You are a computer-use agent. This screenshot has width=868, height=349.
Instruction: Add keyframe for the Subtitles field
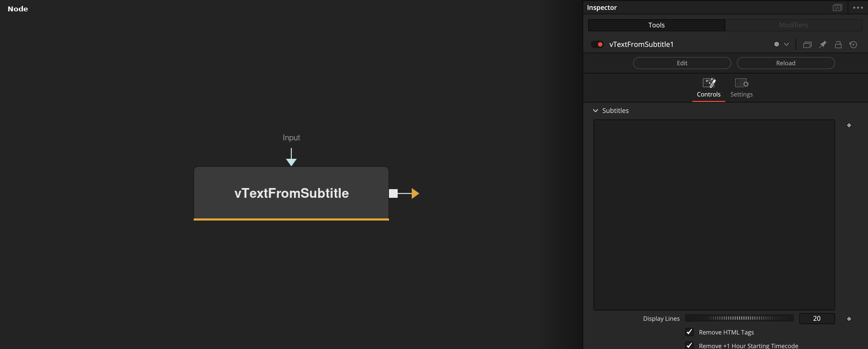849,125
